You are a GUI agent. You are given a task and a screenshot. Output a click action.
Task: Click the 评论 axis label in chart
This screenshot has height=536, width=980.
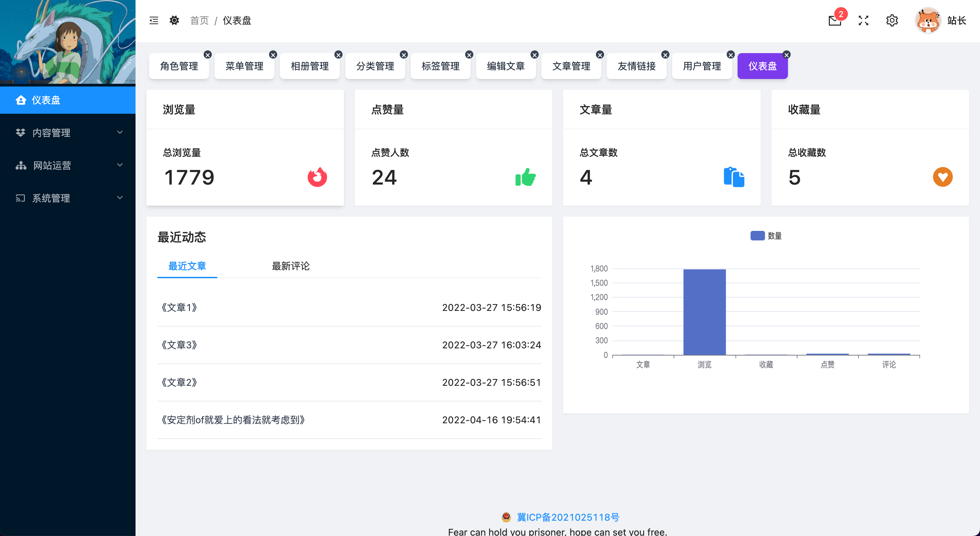click(889, 364)
